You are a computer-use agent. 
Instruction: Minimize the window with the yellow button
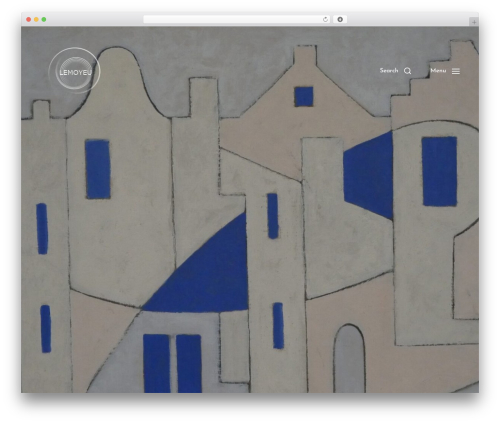pyautogui.click(x=36, y=19)
